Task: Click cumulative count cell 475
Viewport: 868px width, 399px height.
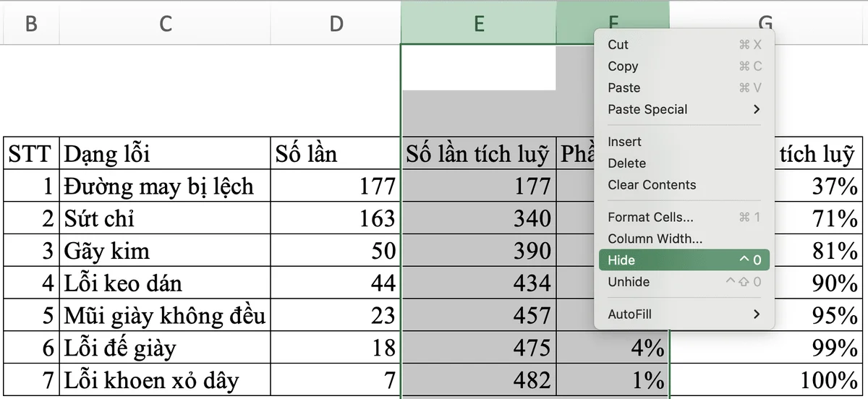Action: click(478, 348)
